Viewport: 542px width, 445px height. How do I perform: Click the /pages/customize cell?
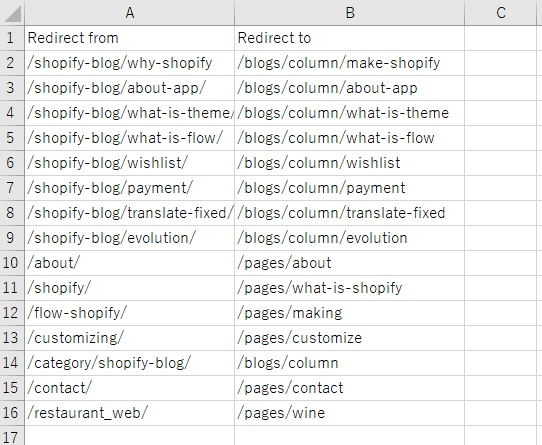[349, 338]
